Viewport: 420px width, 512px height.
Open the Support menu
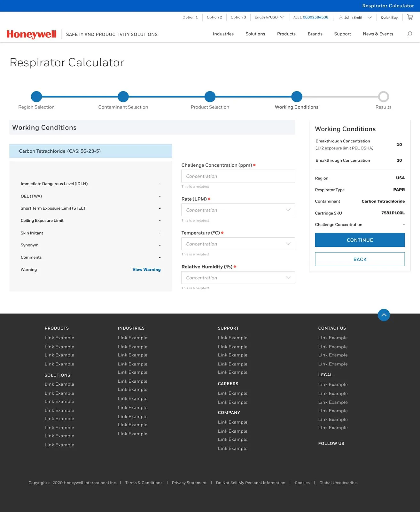(x=342, y=34)
